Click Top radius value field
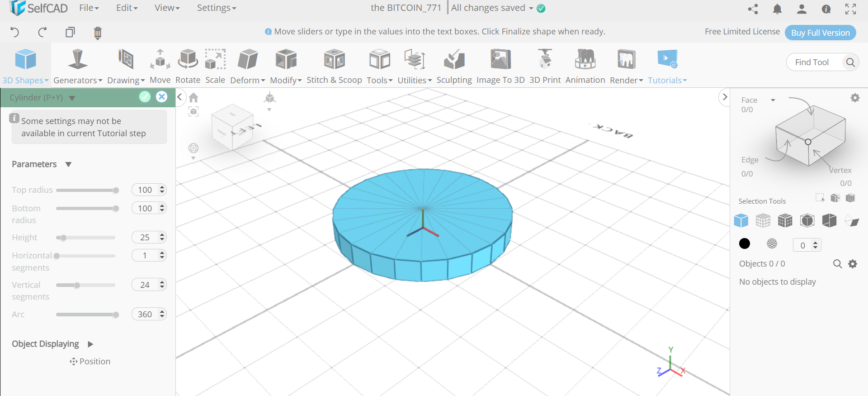Screen dimensions: 868x396 click(x=145, y=190)
